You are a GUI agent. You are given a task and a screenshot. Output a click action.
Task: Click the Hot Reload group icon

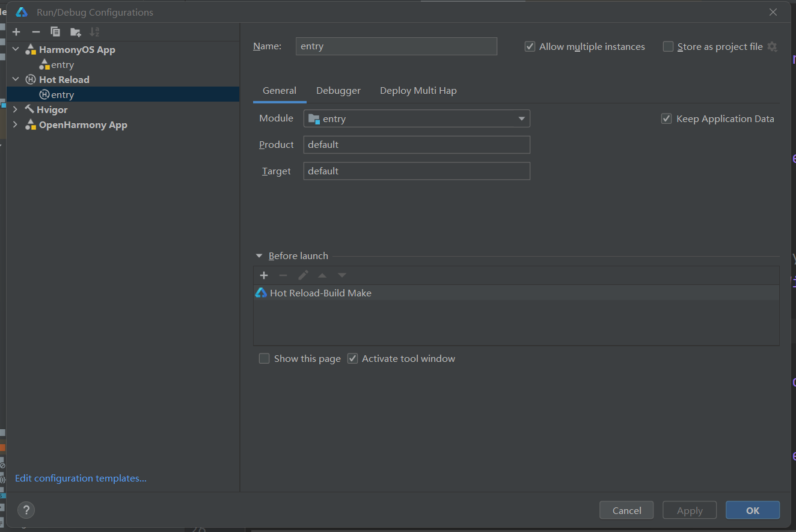[31, 80]
